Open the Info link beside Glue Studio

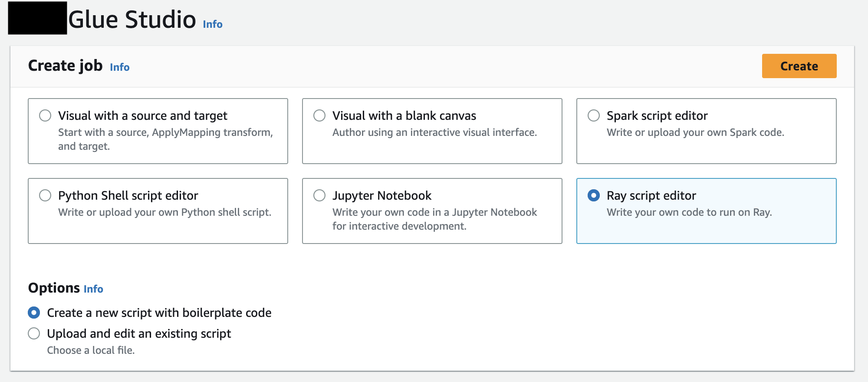212,24
